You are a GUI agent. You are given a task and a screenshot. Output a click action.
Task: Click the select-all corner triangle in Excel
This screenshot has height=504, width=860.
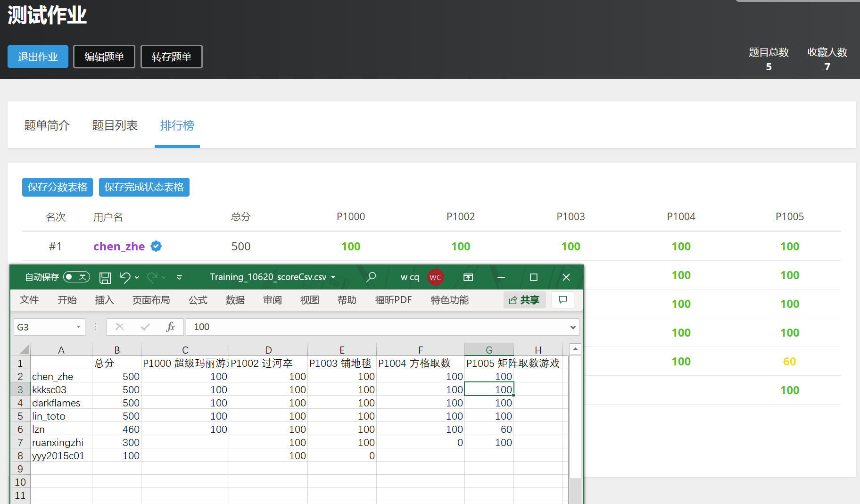24,349
